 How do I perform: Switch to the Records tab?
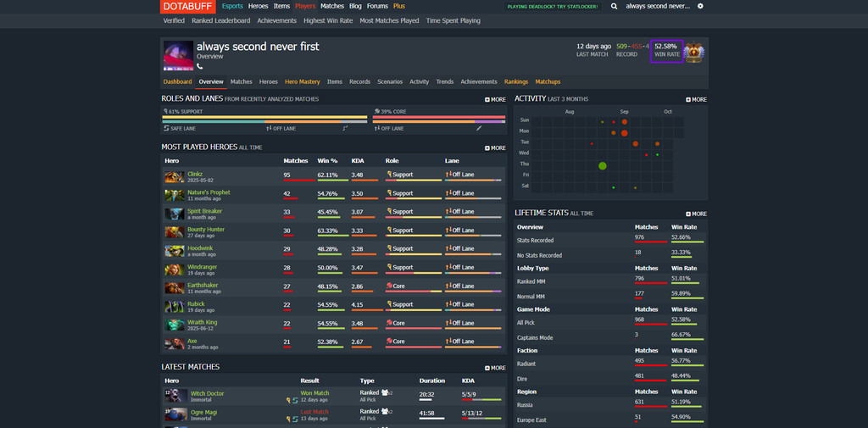(359, 82)
